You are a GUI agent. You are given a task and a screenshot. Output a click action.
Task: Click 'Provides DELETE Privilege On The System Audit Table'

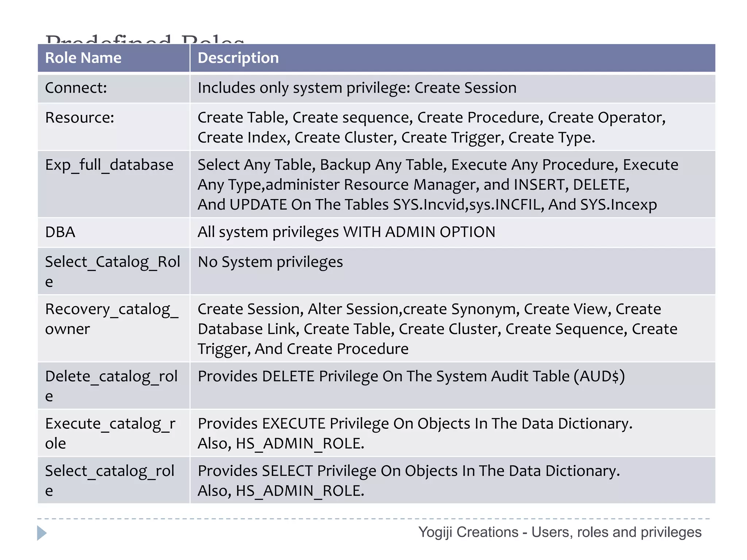pos(411,376)
